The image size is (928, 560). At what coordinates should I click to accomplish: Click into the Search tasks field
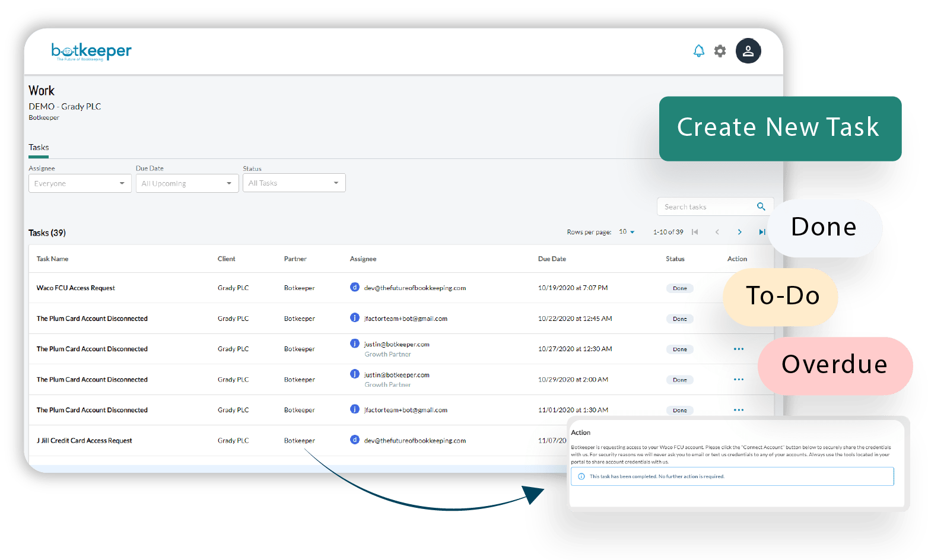click(x=706, y=206)
